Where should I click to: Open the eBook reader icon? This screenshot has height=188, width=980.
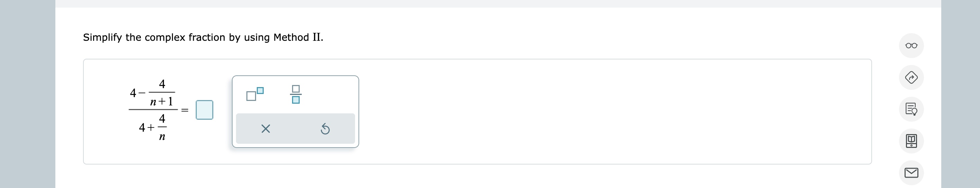[x=911, y=141]
